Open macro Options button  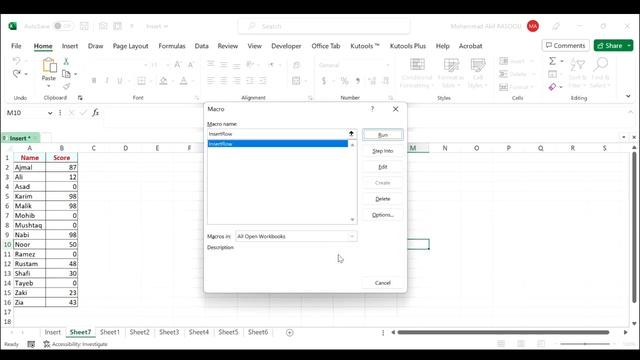382,215
